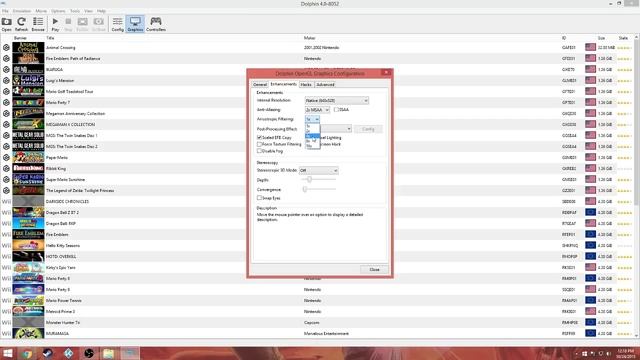Open Chrome from the taskbar
The width and height of the screenshot is (640, 360).
[x=27, y=353]
